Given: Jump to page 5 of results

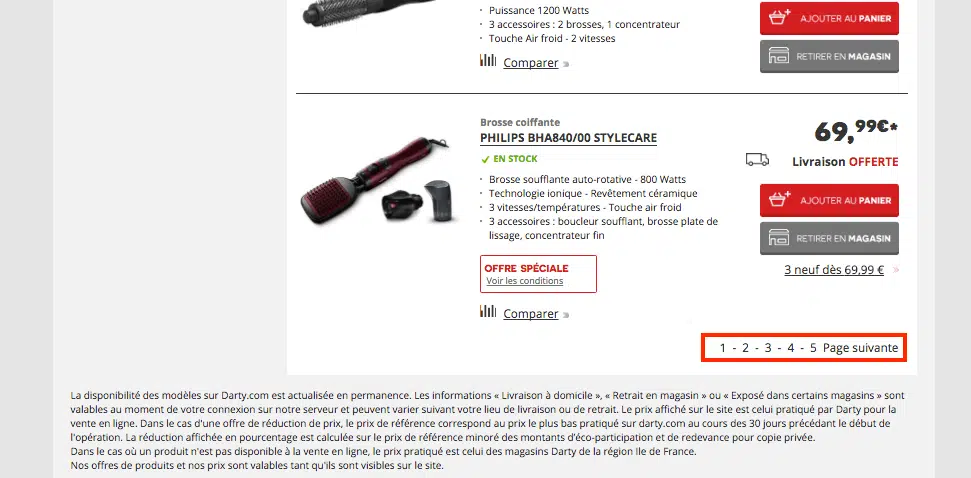Looking at the screenshot, I should coord(813,347).
